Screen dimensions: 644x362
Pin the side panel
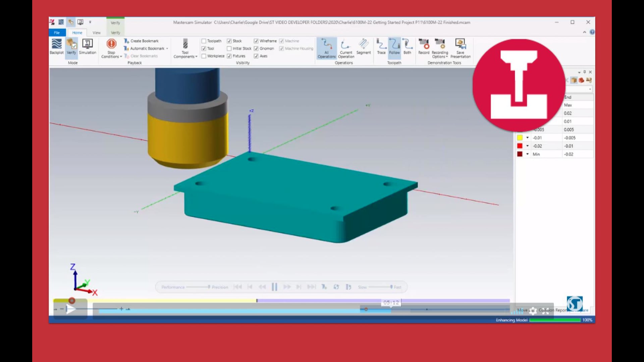[585, 72]
